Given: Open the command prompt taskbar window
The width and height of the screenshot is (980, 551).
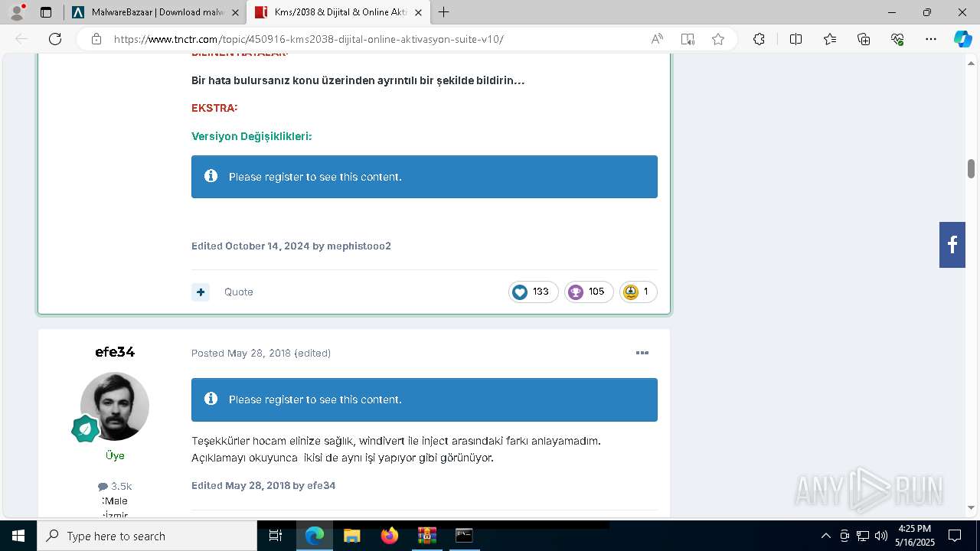Looking at the screenshot, I should click(x=464, y=536).
